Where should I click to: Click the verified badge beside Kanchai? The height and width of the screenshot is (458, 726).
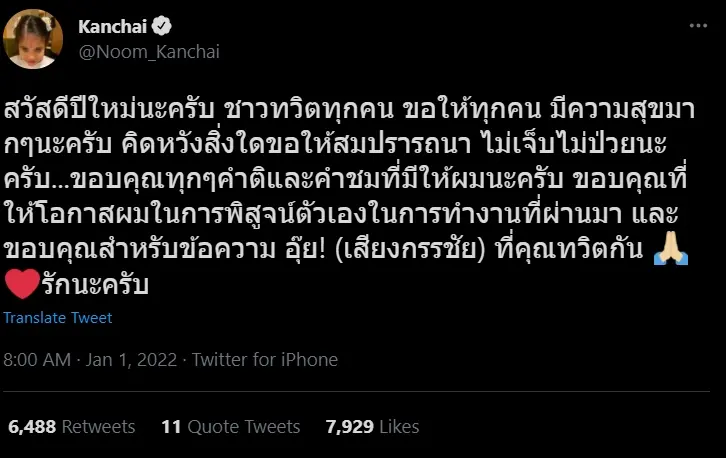tap(160, 28)
